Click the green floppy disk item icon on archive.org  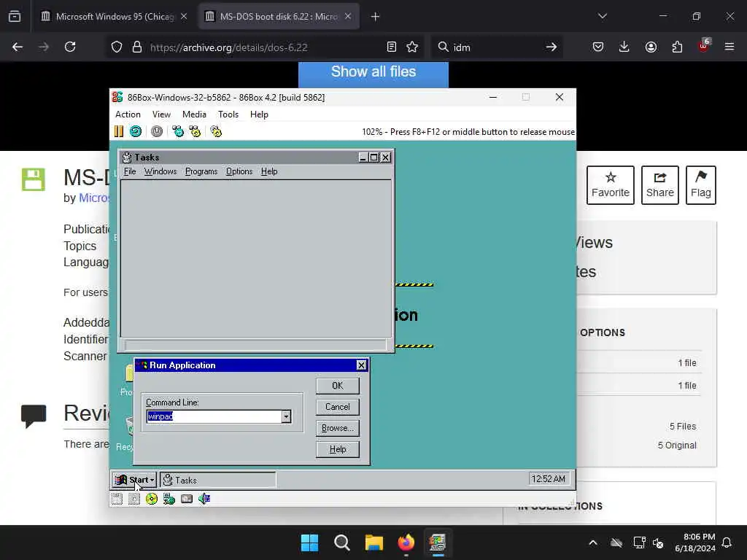click(x=34, y=179)
